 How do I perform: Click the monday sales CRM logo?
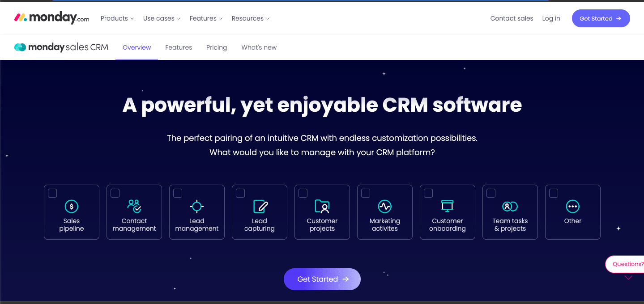(61, 47)
